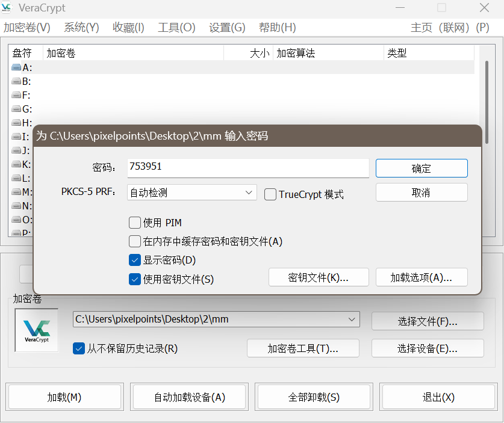Open 密钥文件(K)... dialog
Viewport: 504px width, 423px height.
point(319,277)
